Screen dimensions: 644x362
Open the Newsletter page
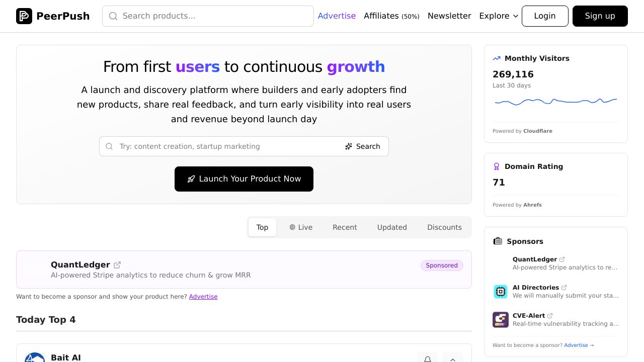click(x=449, y=16)
